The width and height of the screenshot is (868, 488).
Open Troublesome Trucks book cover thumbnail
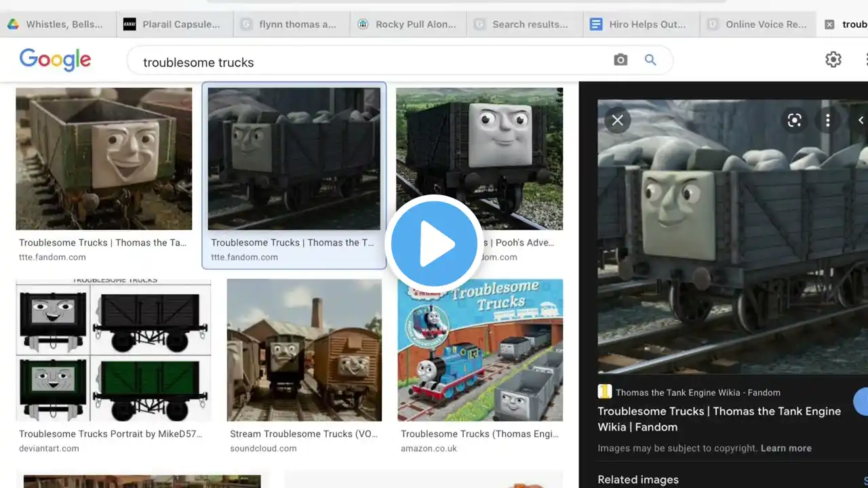coord(480,350)
